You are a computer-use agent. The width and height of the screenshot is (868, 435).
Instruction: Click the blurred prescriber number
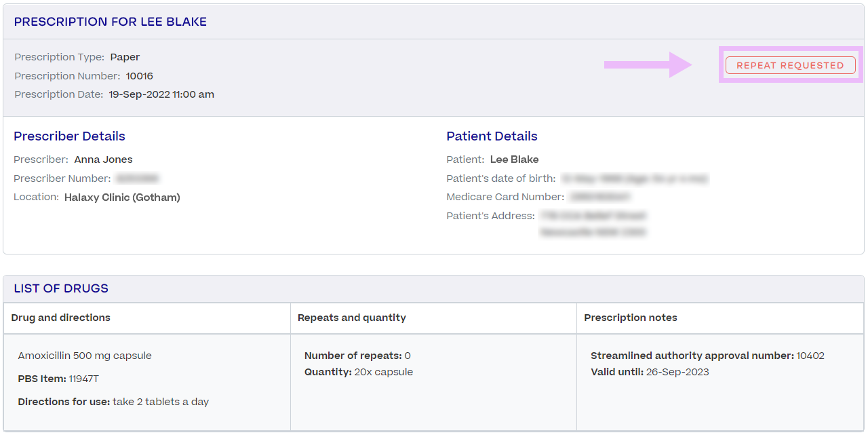(137, 178)
